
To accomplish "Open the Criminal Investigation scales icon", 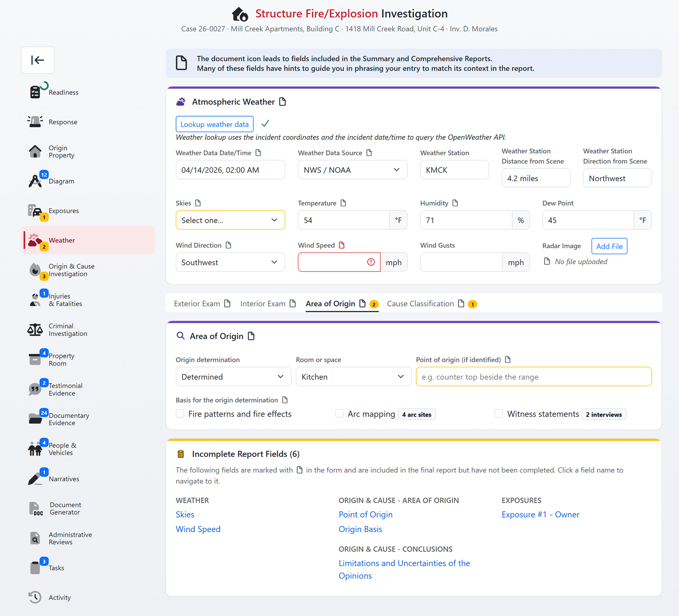I will coord(35,330).
